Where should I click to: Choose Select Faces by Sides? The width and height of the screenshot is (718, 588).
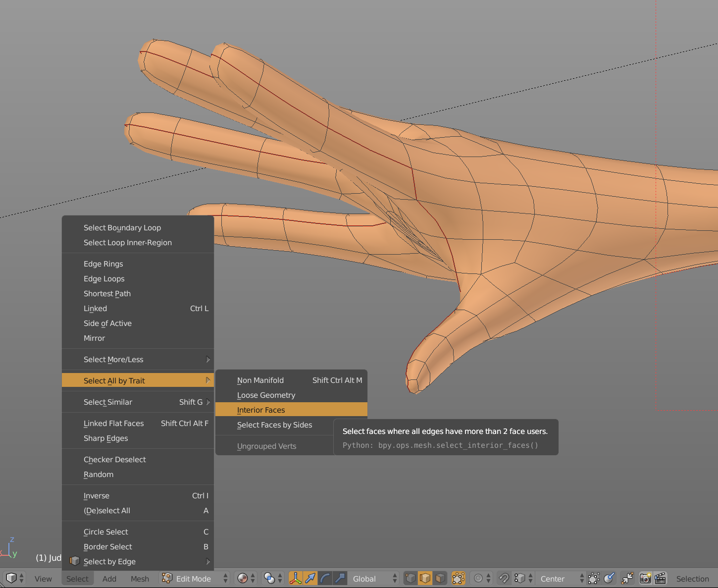click(275, 425)
